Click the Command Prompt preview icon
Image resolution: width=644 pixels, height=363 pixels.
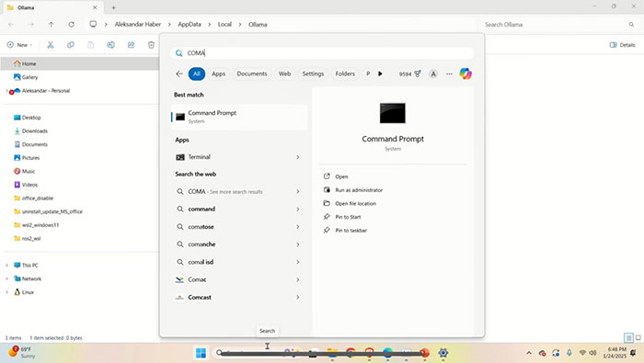pos(393,113)
